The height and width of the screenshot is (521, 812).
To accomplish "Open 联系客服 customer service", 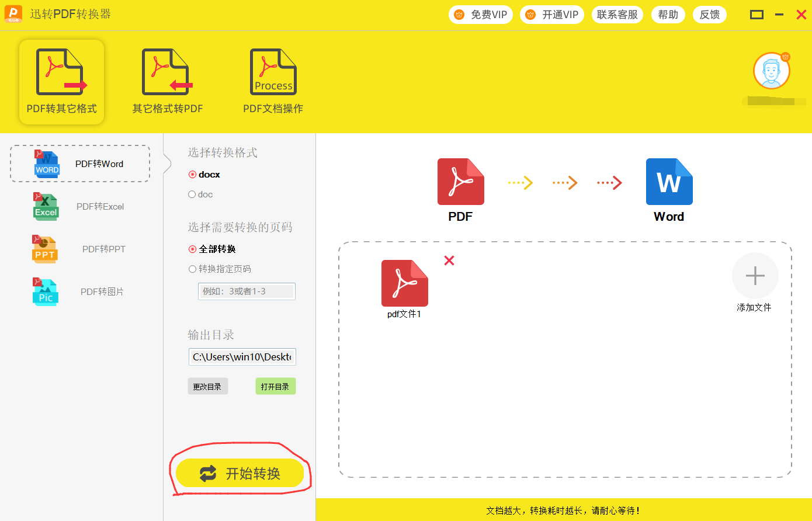I will (617, 15).
